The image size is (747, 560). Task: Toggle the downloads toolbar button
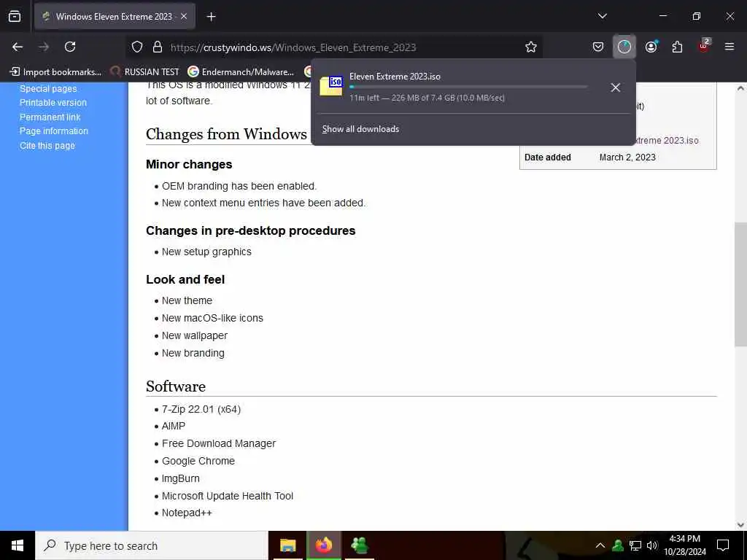[624, 47]
